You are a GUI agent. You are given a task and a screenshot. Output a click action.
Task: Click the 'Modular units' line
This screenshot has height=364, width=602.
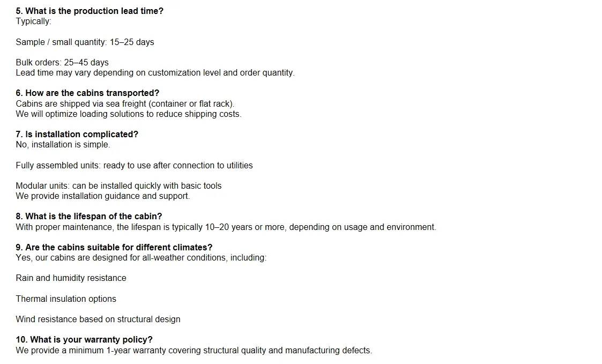[118, 185]
